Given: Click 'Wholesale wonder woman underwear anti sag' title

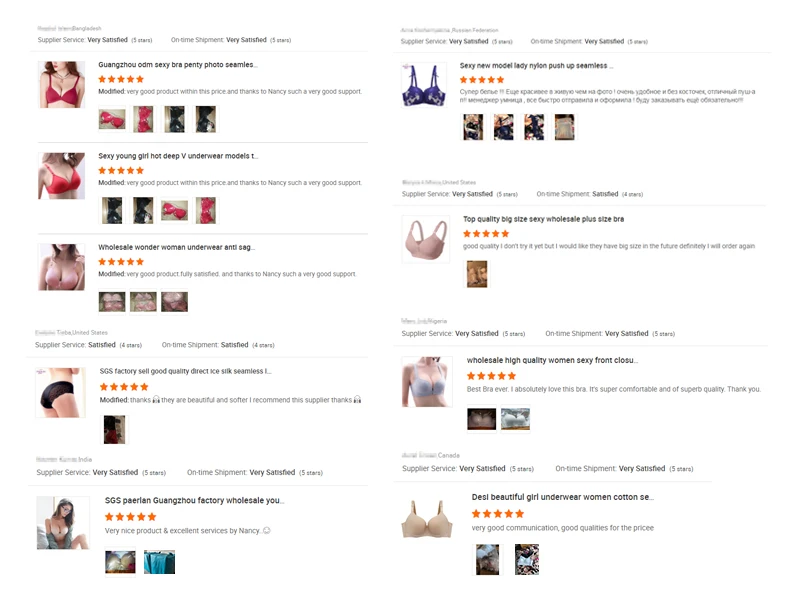Looking at the screenshot, I should tap(176, 247).
